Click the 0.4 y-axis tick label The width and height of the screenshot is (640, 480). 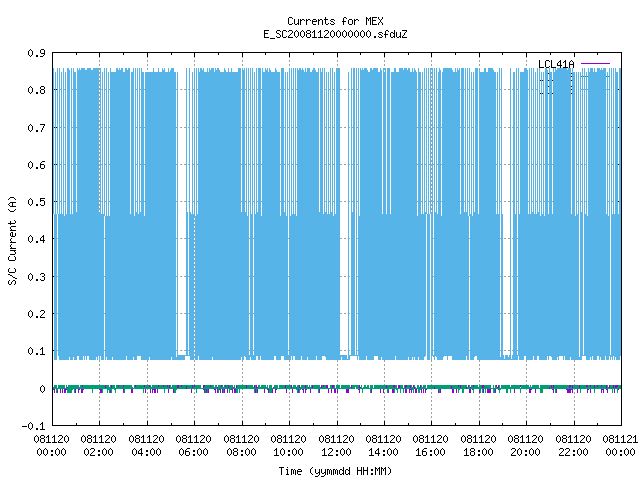coord(36,239)
